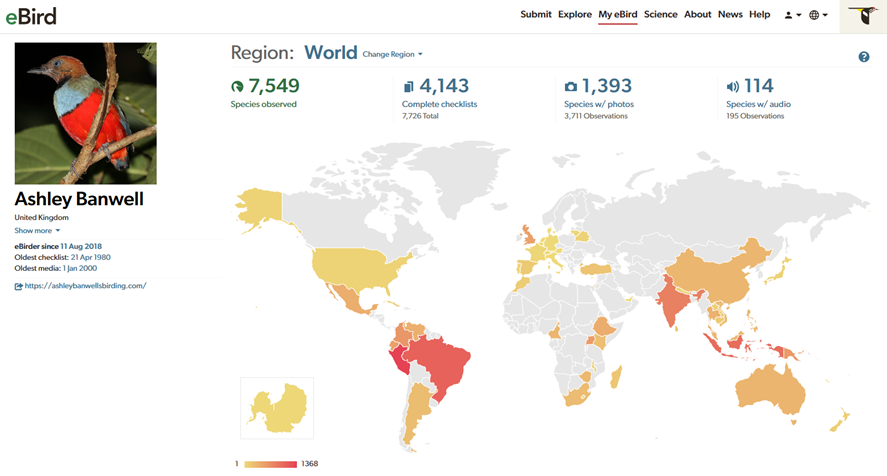Click the complete checklists clipboard icon
Image resolution: width=887 pixels, height=476 pixels.
(408, 87)
